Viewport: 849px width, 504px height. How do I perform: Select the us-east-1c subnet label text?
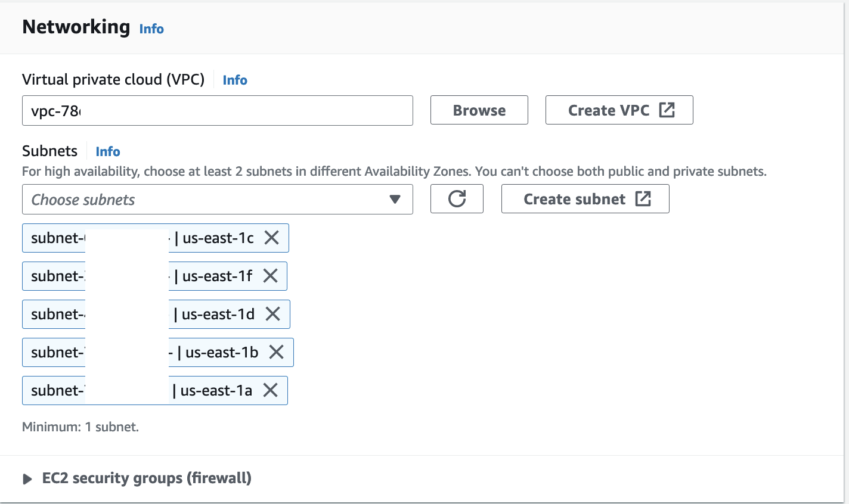click(x=218, y=238)
